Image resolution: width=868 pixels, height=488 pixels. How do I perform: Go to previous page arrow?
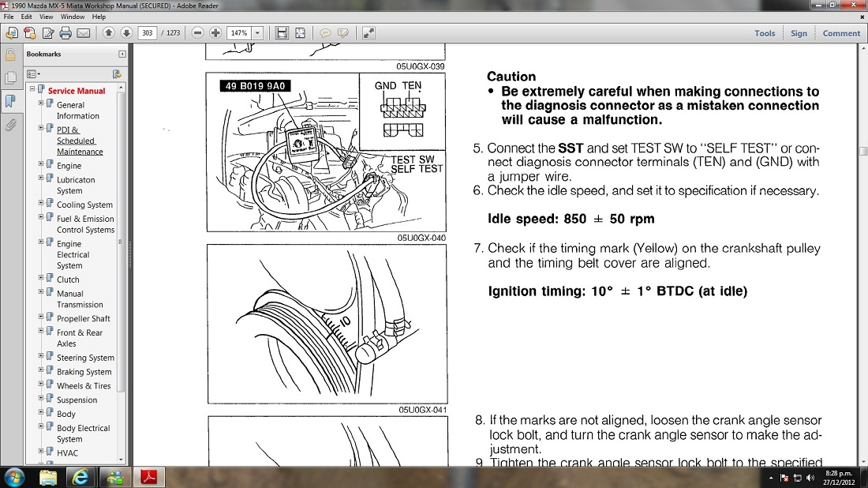(x=109, y=32)
